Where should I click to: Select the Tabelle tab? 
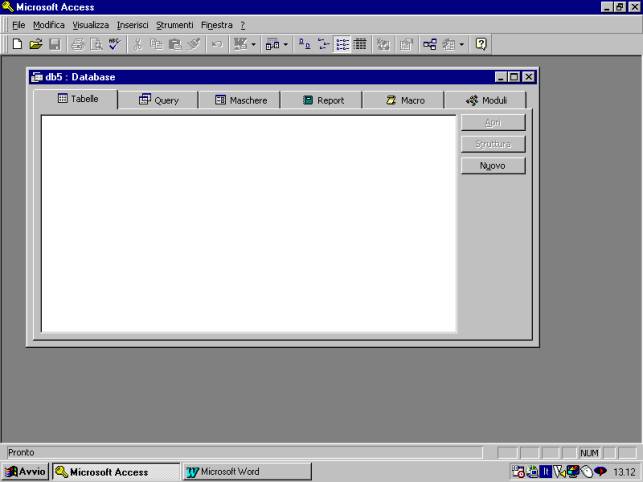(x=78, y=99)
